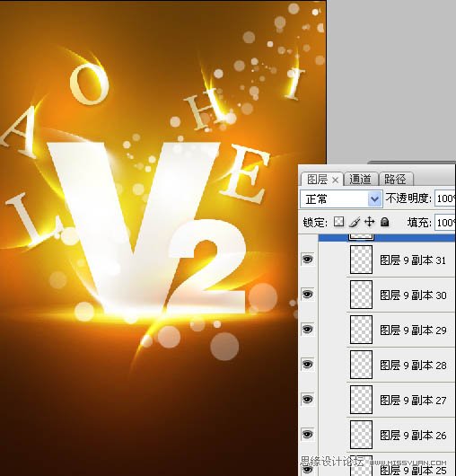Click the 不透明度 opacity input field
This screenshot has height=476, width=456.
pos(444,198)
